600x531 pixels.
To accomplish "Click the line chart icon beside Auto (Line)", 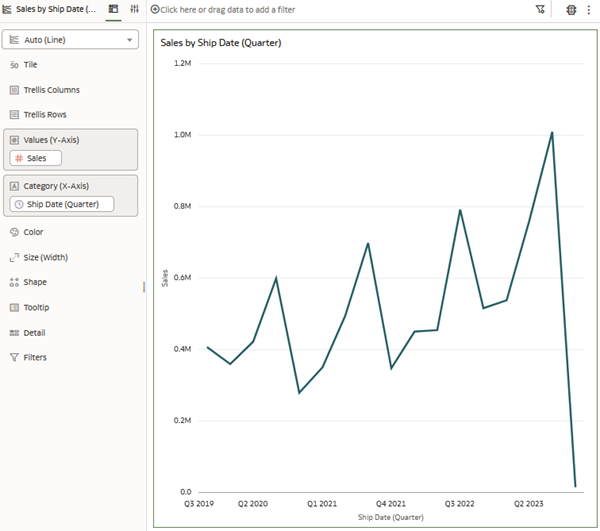I will (x=14, y=40).
